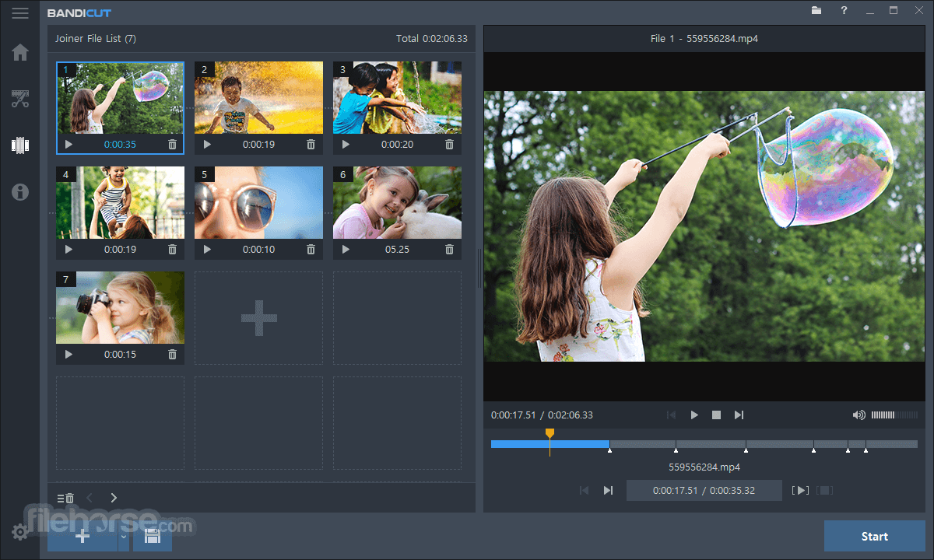Remove clip 2 with trash icon
The height and width of the screenshot is (560, 934).
tap(311, 145)
